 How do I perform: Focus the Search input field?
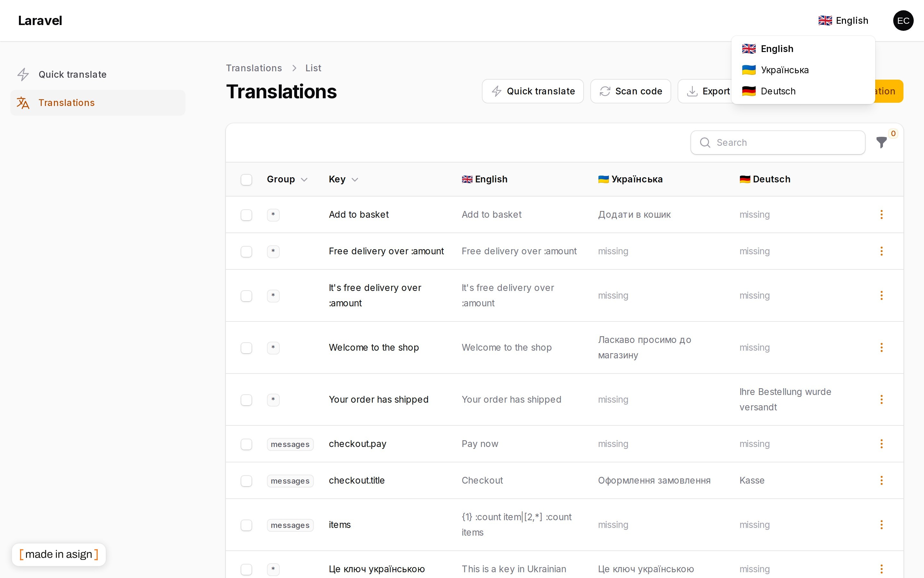[778, 143]
